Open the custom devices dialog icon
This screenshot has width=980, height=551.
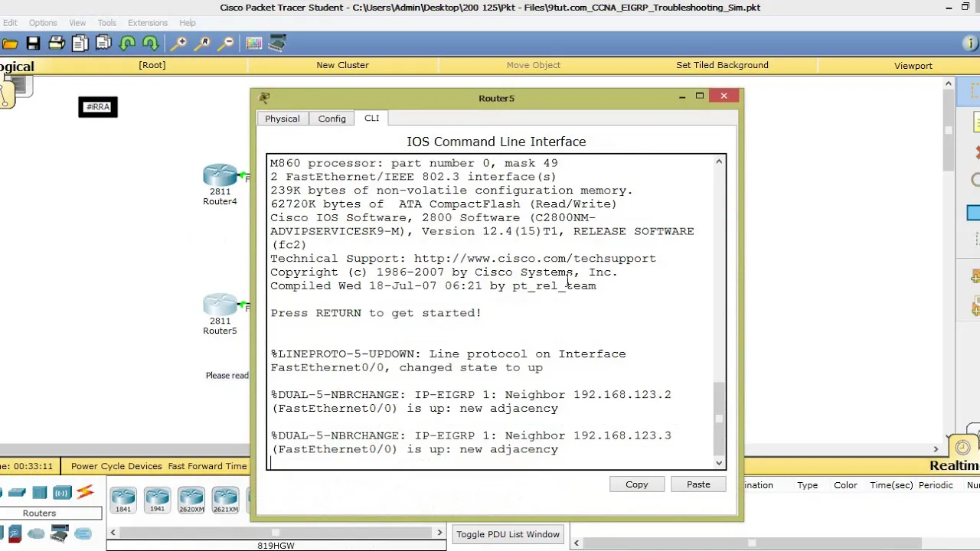[277, 44]
